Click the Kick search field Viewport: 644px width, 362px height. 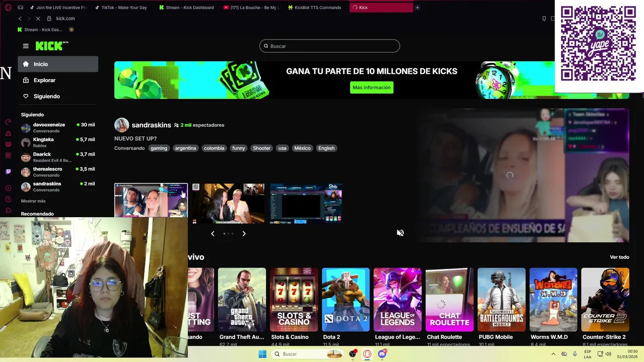[330, 46]
